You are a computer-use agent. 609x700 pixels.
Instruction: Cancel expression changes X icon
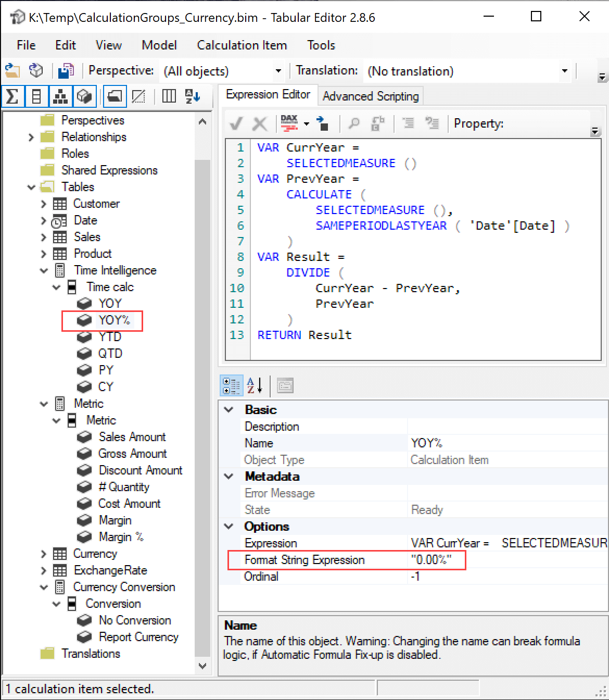click(259, 123)
